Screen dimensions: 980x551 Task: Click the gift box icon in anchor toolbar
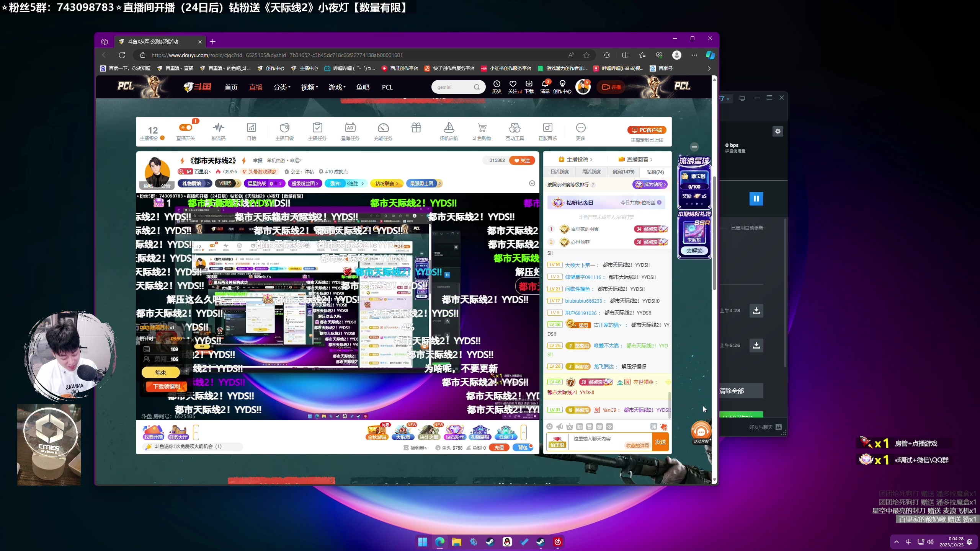click(416, 127)
